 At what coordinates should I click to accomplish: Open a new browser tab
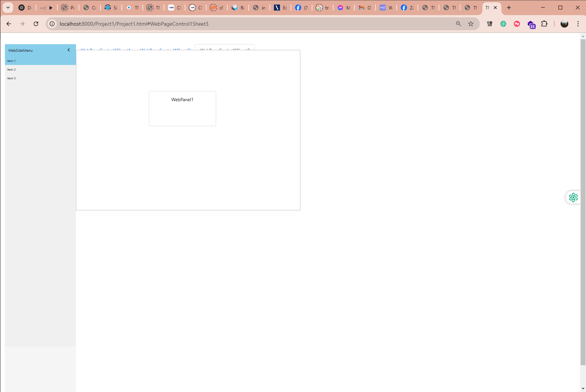tap(509, 8)
